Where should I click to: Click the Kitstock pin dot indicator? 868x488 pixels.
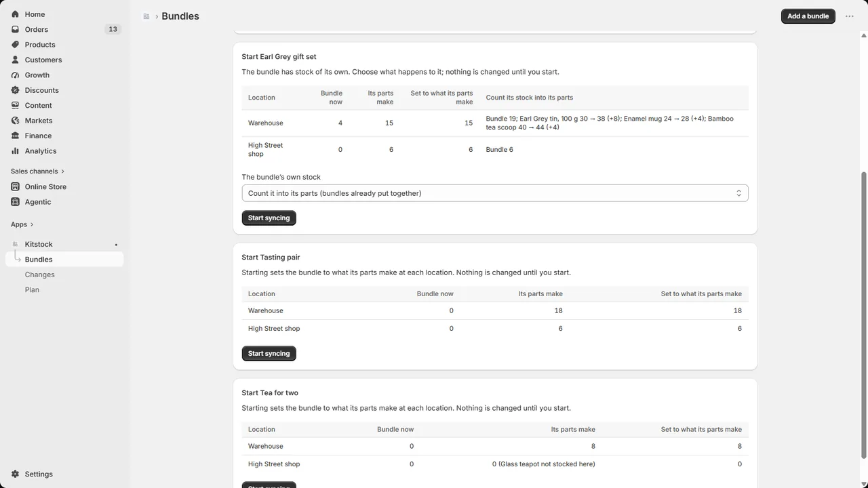[116, 245]
